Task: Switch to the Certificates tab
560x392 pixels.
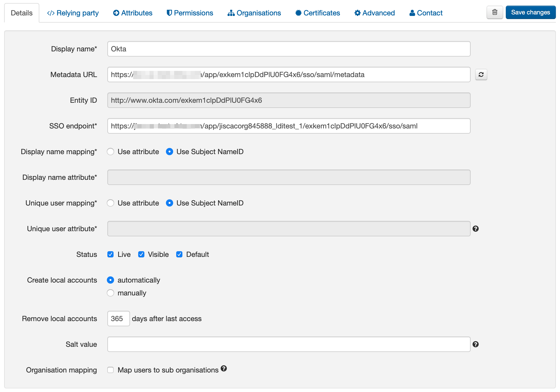Action: [317, 13]
